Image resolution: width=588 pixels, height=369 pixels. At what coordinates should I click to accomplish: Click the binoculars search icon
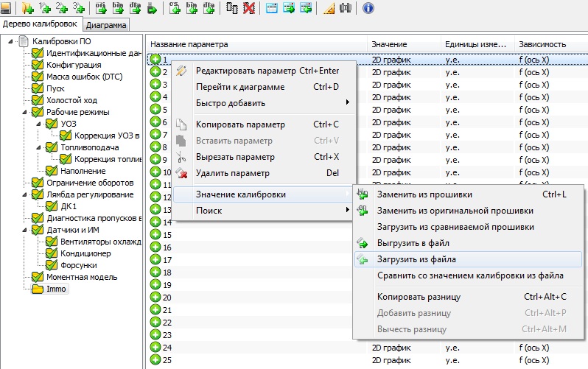344,8
